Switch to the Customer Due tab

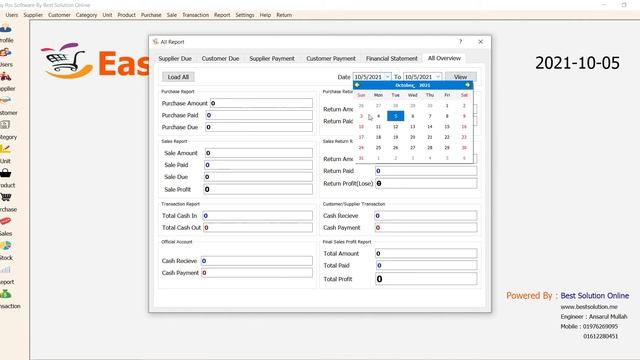(220, 58)
